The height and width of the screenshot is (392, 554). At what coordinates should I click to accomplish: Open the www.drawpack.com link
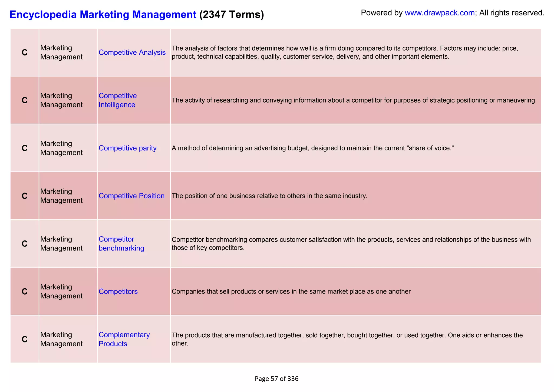(x=440, y=13)
